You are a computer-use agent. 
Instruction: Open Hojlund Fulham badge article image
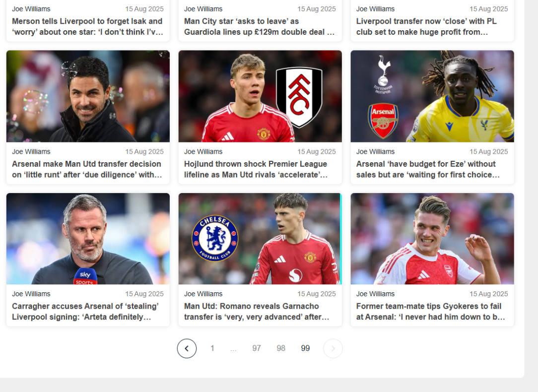point(260,96)
